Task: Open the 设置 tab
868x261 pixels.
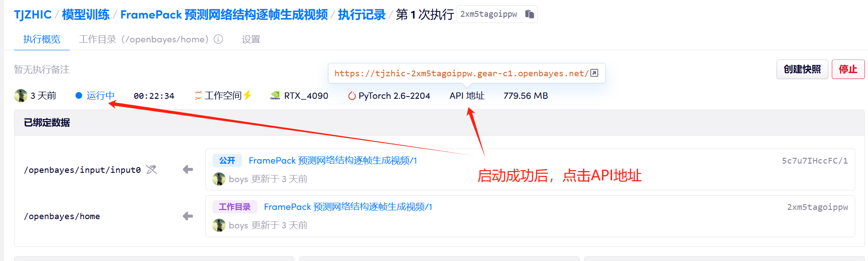Action: coord(251,39)
